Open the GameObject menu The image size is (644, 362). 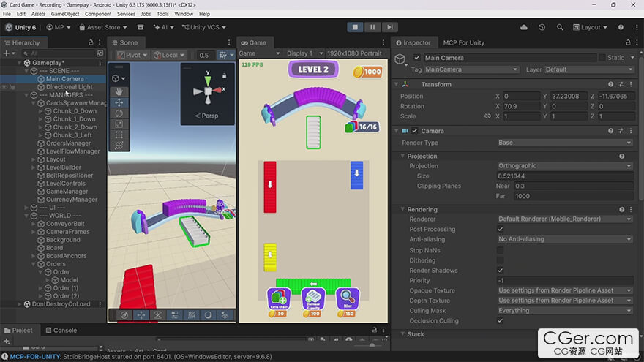click(x=65, y=14)
